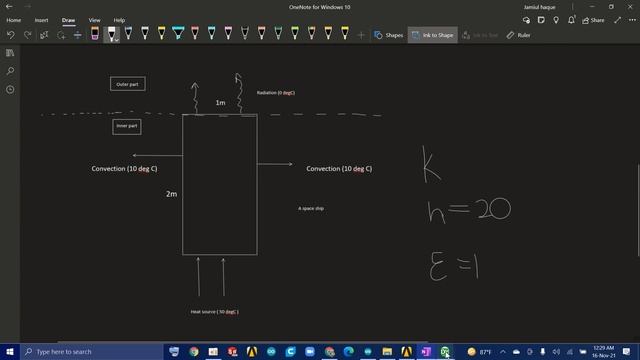Click the '1m' dimension label

220,102
